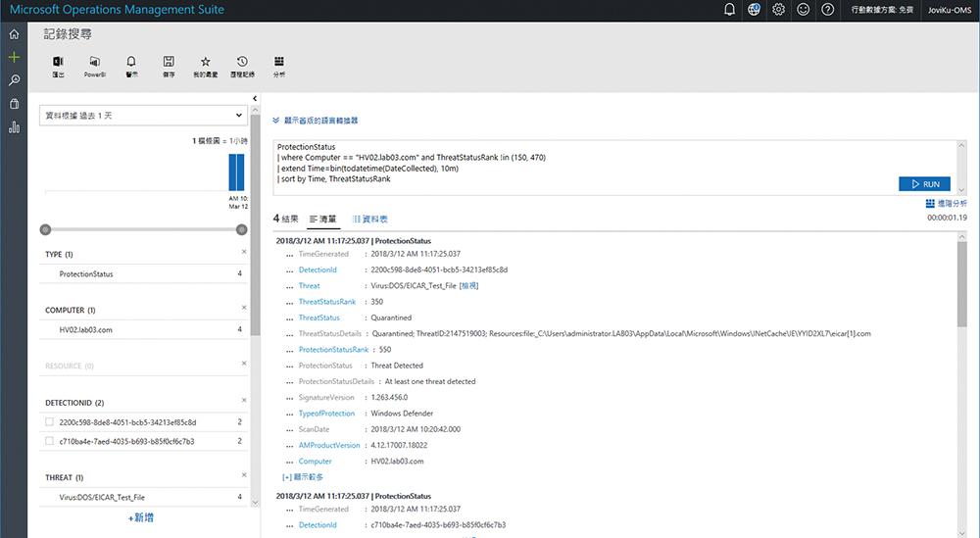Switch to the list view tab
Screen dimensions: 980x538
coord(323,220)
